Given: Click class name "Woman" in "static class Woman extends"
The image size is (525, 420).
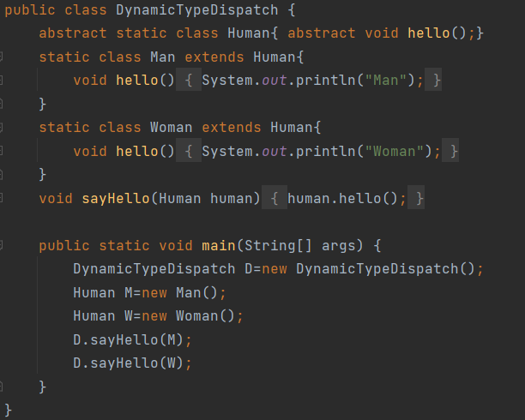Looking at the screenshot, I should coord(171,128).
